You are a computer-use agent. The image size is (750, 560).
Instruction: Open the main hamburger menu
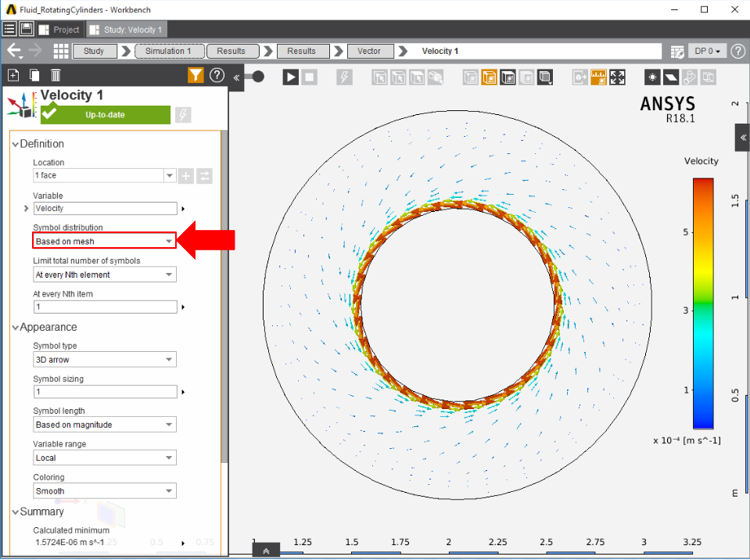[x=9, y=29]
